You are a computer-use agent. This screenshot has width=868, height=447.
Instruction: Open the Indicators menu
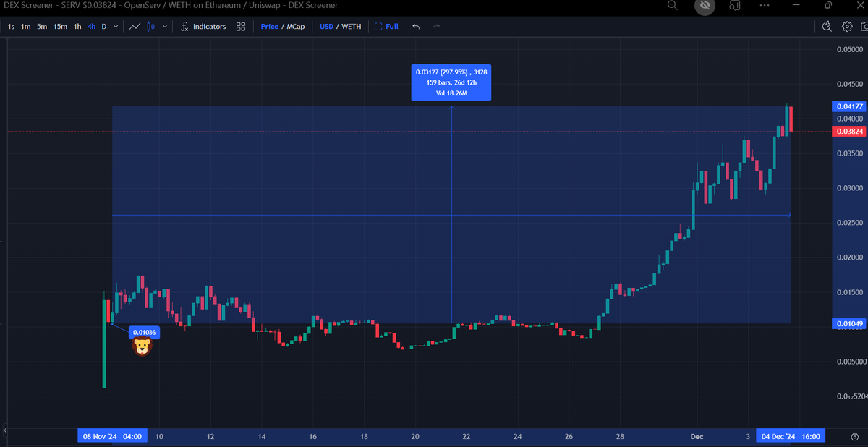[x=203, y=27]
